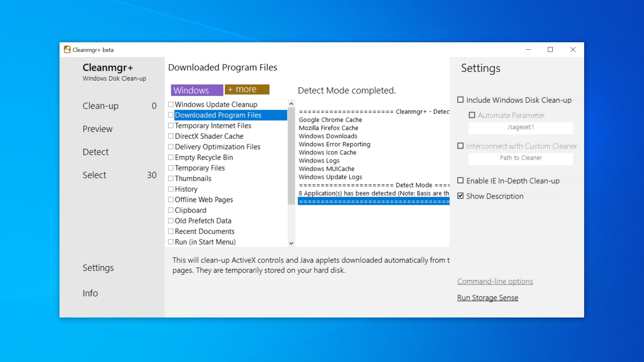Click the Path to Cleaner field
Screen dimensions: 644x362
pos(521,158)
